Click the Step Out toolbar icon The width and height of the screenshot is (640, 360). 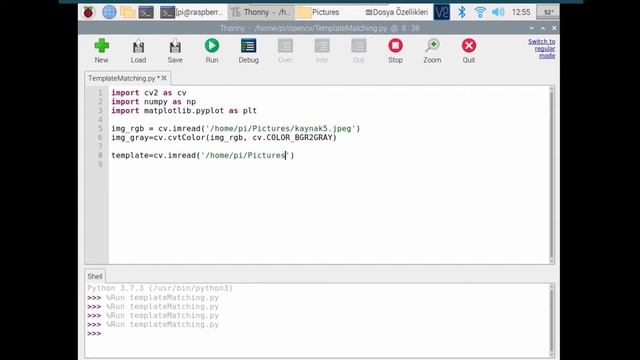358,51
